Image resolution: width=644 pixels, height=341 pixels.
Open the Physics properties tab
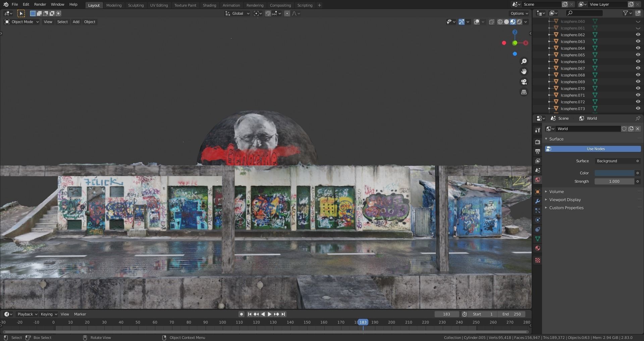(538, 220)
